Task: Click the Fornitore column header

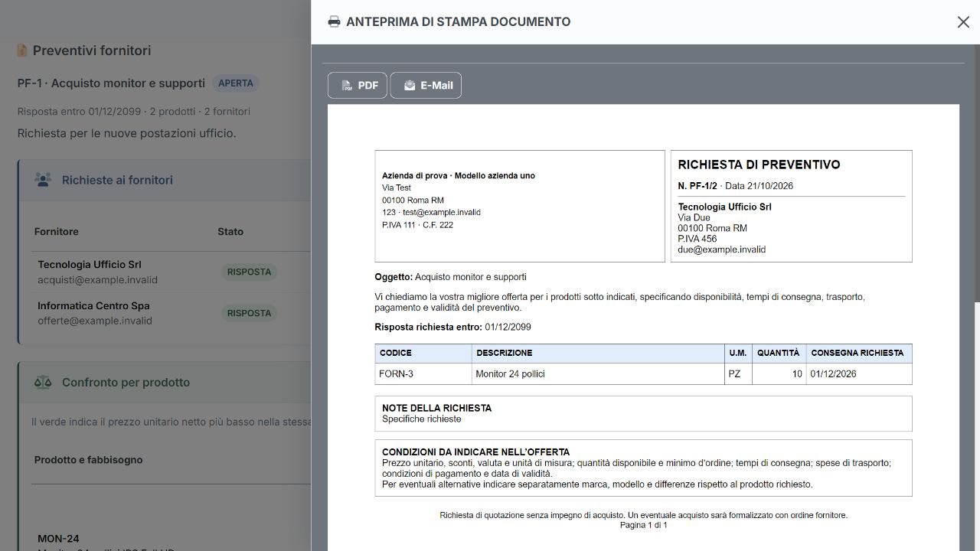Action: click(57, 231)
